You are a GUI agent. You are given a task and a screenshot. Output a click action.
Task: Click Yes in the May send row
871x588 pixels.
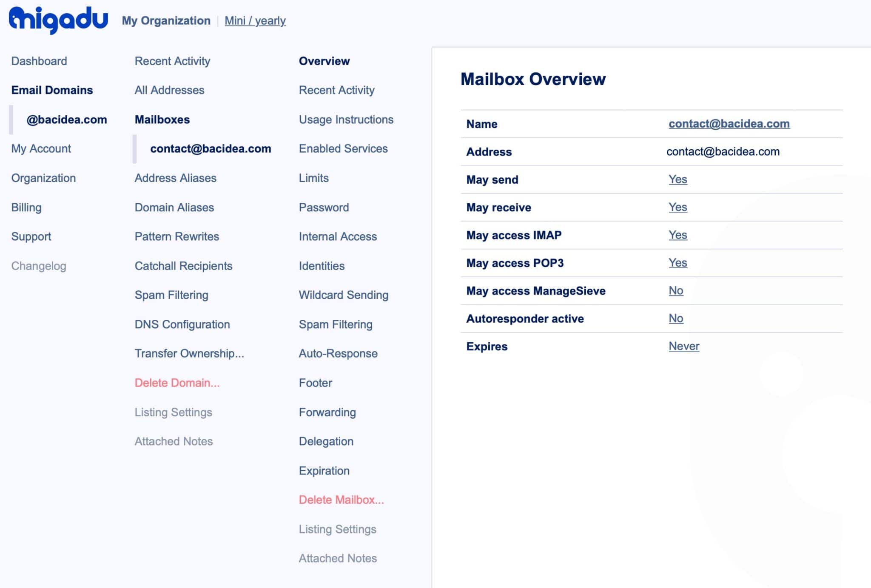tap(677, 179)
